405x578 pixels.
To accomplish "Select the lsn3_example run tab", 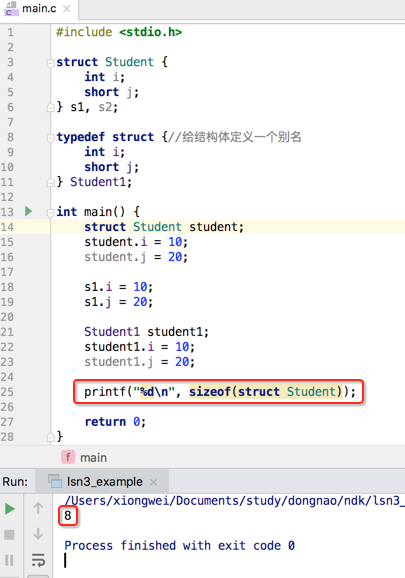I will 102,482.
